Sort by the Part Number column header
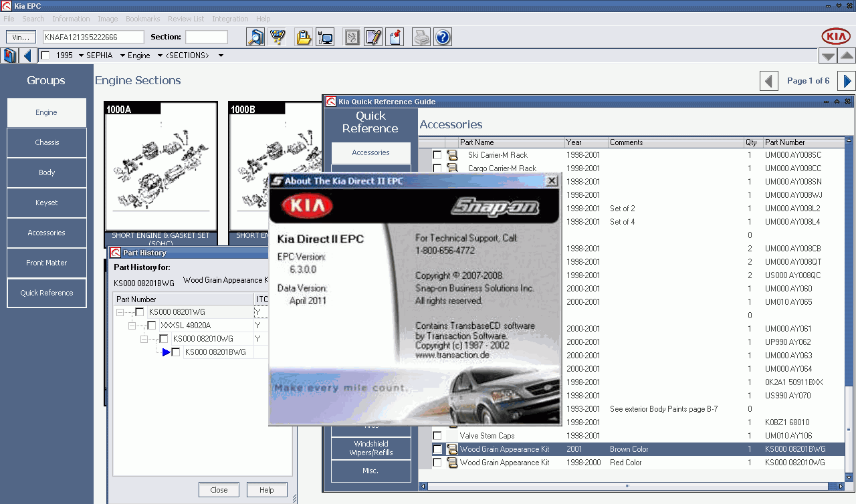 pos(805,142)
